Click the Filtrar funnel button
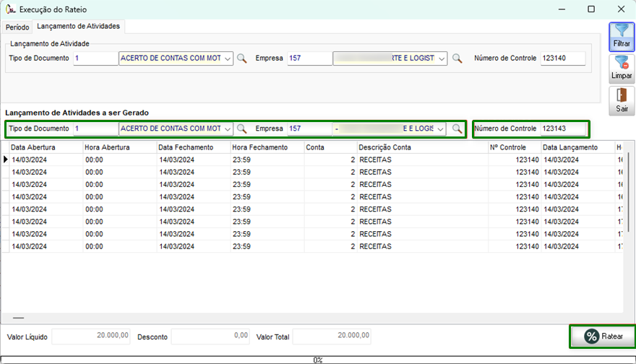The height and width of the screenshot is (364, 636). pos(622,37)
